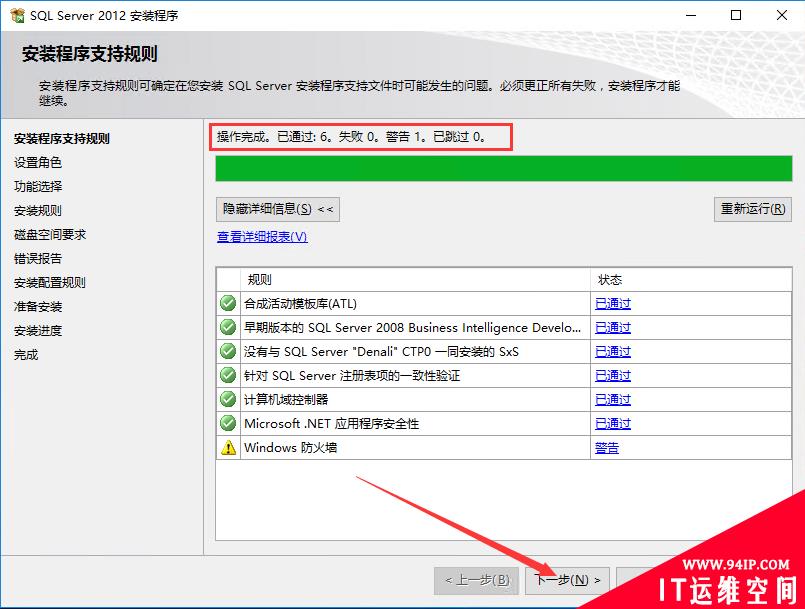Select 安装进度 step in sidebar
805x609 pixels.
tap(37, 331)
